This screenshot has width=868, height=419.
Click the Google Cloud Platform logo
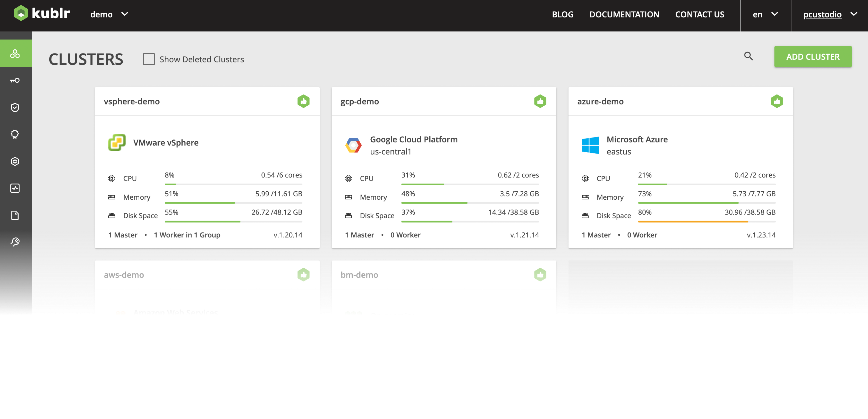click(x=353, y=145)
